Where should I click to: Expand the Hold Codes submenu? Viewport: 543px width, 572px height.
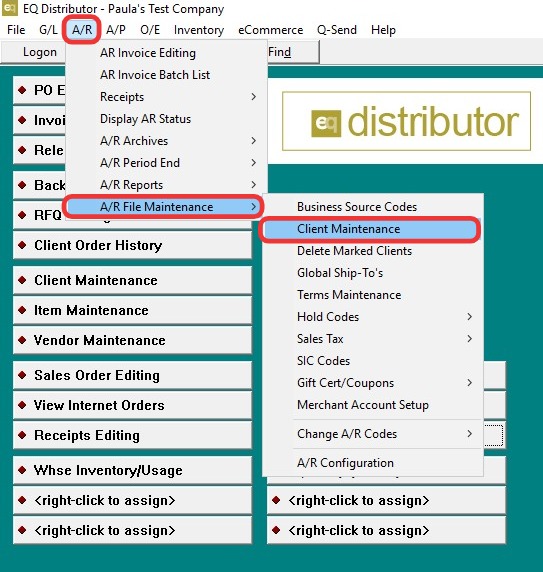point(373,317)
